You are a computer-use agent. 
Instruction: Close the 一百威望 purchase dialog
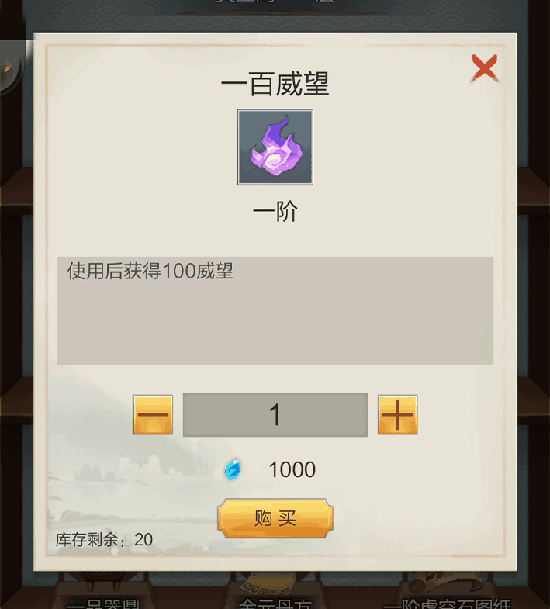point(484,68)
